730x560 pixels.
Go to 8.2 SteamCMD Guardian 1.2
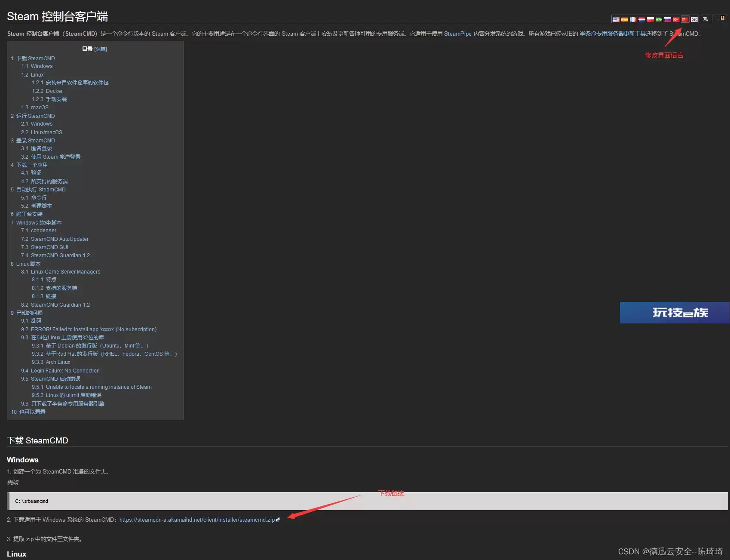point(55,305)
